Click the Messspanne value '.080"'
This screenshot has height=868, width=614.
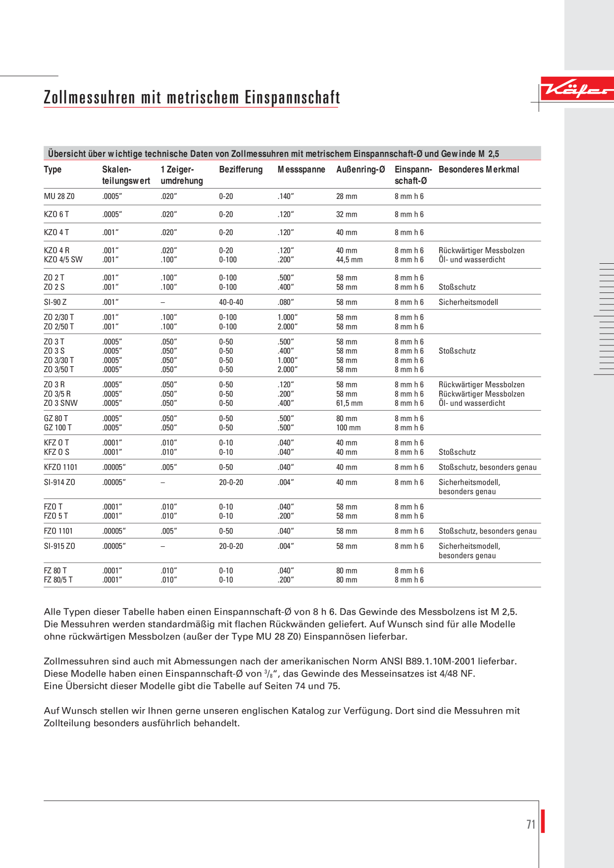point(286,302)
